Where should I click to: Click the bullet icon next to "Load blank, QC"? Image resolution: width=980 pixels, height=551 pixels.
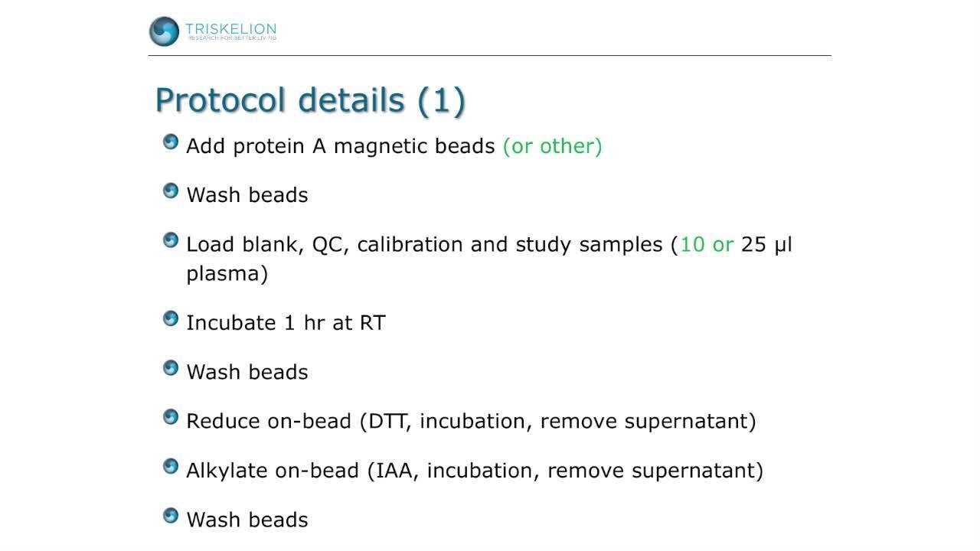click(x=171, y=241)
